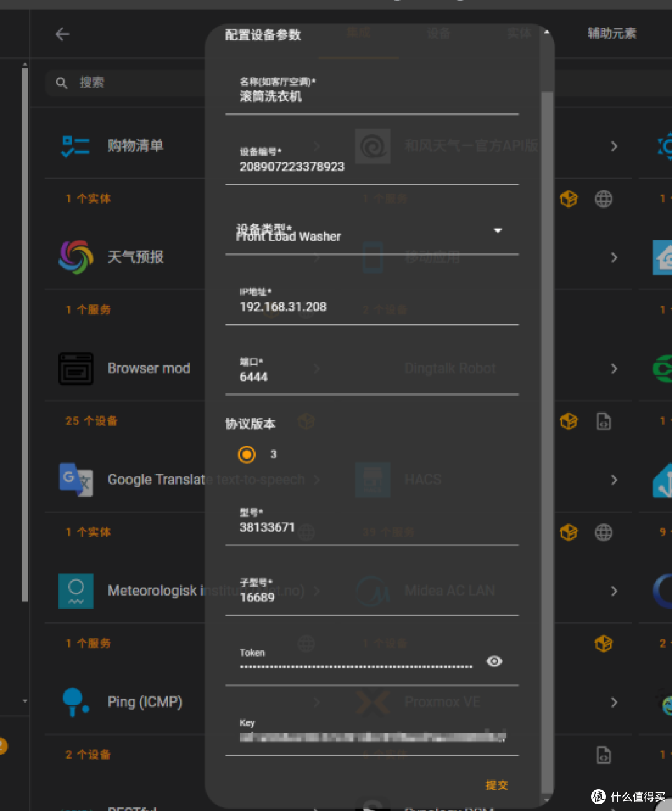Expand the 移动应用 row chevron
672x811 pixels.
click(614, 257)
